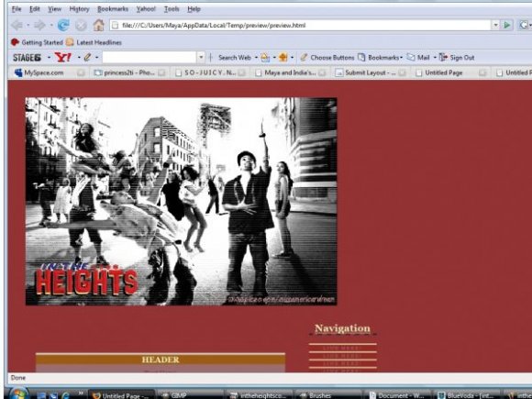Open the Document - W... taskbar button
Image resolution: width=532 pixels, height=399 pixels.
[x=398, y=395]
